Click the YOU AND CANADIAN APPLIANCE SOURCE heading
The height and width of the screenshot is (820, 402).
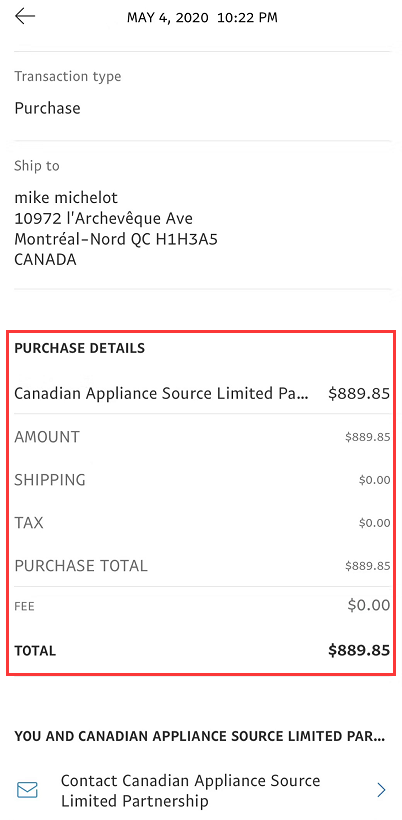[x=200, y=736]
